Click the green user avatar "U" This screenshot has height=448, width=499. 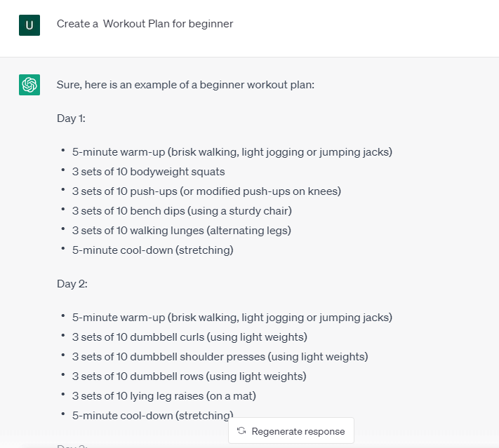pyautogui.click(x=29, y=25)
